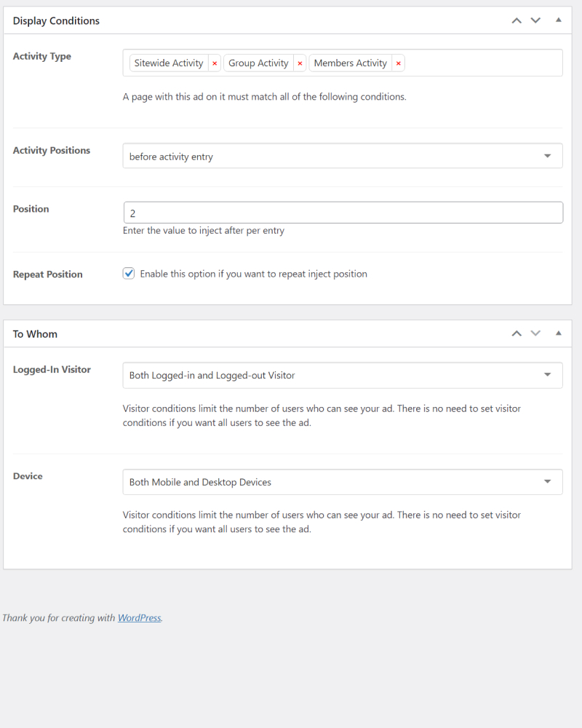Image resolution: width=582 pixels, height=728 pixels.
Task: Remove the Members Activity tag
Action: pos(398,63)
